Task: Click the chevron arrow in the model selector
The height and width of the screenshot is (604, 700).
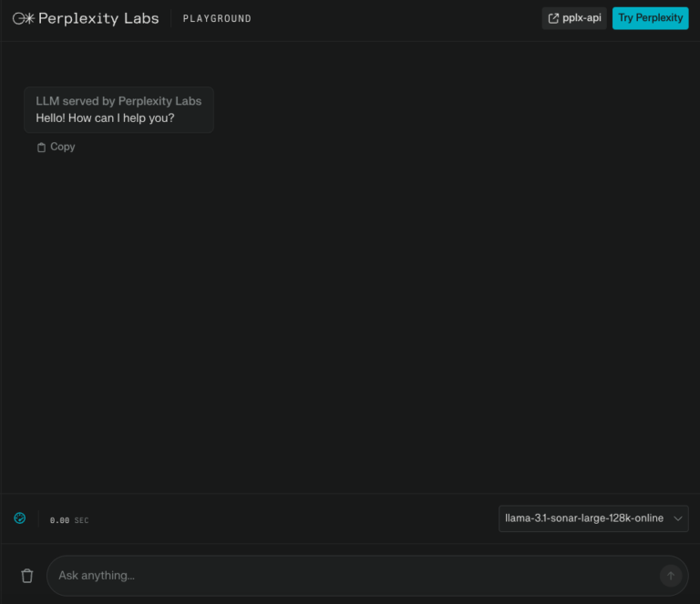Action: [677, 518]
